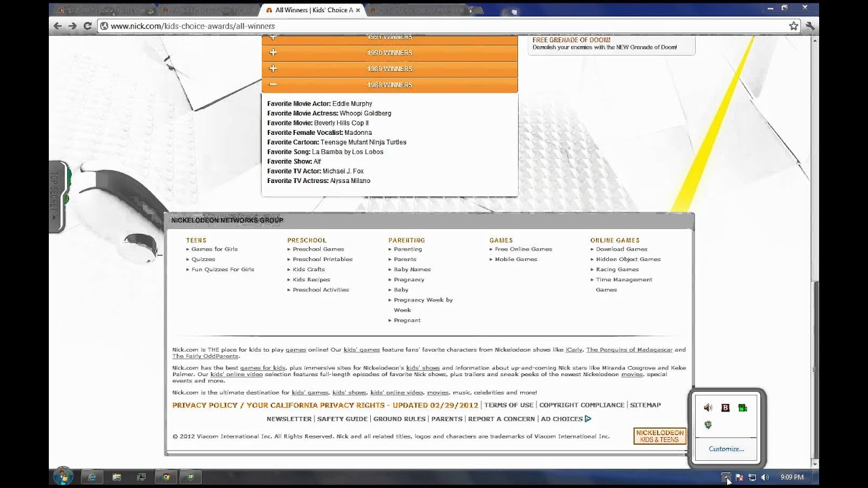This screenshot has width=868, height=488.
Task: Open Fun Quizzes For Girls link
Action: [222, 269]
